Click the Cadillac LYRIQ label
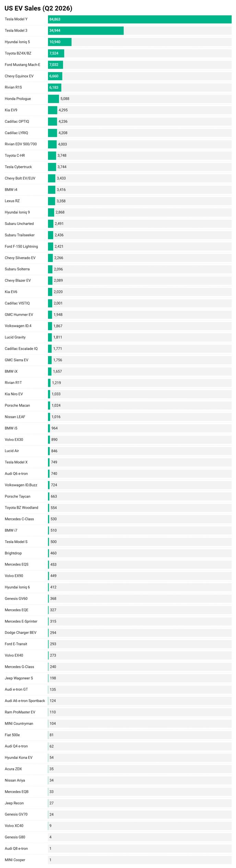Screen dimensions: 236x868 (16, 133)
